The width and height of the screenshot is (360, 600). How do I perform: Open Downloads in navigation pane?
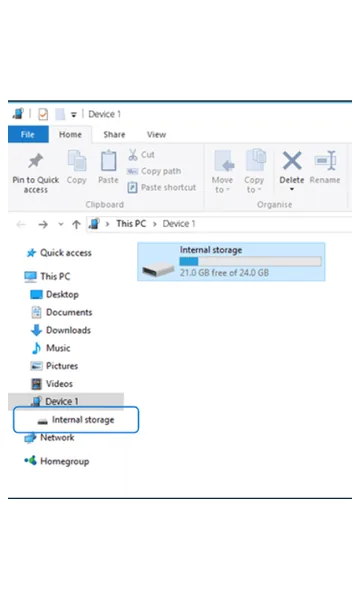61,330
